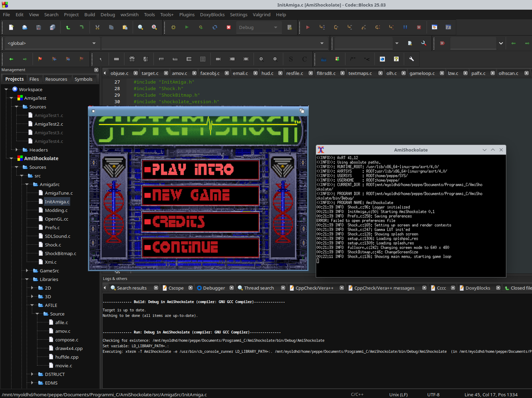Paste from clipboard toolbar icon

(125, 27)
